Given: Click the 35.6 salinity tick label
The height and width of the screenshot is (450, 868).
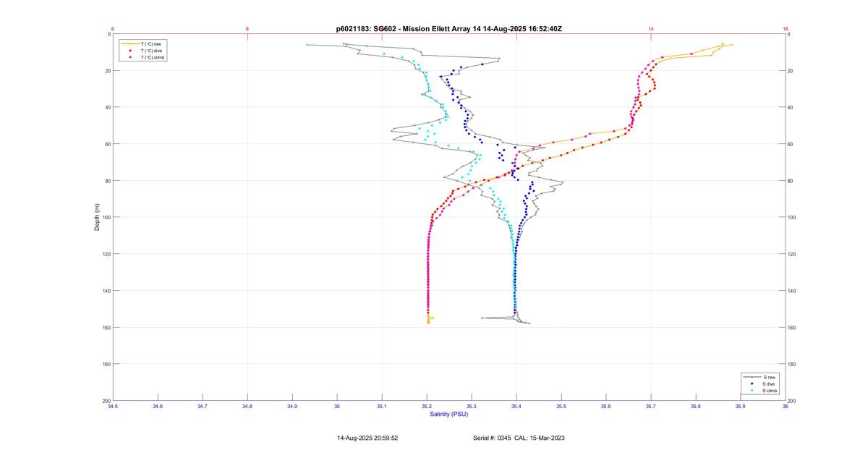Looking at the screenshot, I should click(606, 407).
